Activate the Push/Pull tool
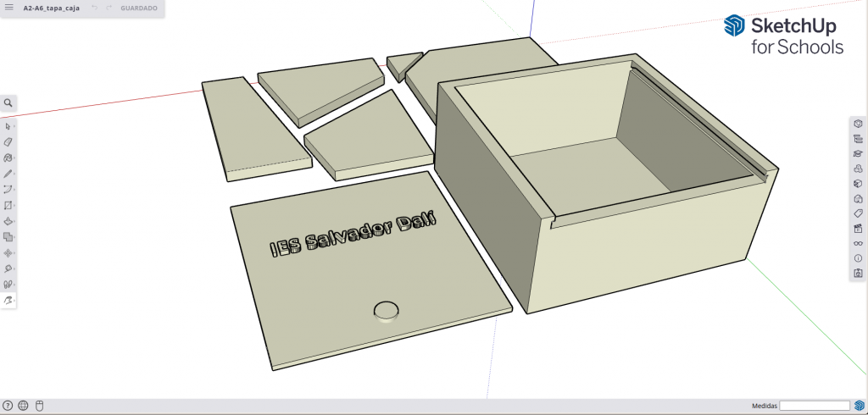The height and width of the screenshot is (415, 868). click(x=8, y=221)
